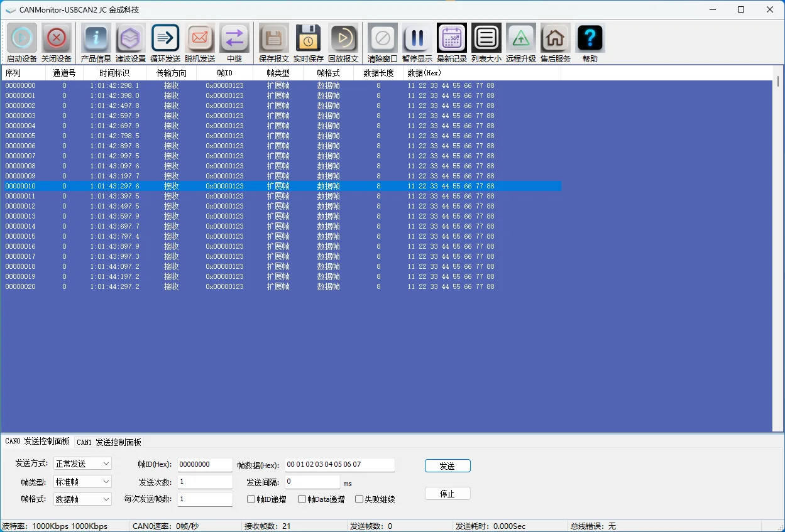Click the 发送 send button
The width and height of the screenshot is (785, 532).
pyautogui.click(x=447, y=465)
